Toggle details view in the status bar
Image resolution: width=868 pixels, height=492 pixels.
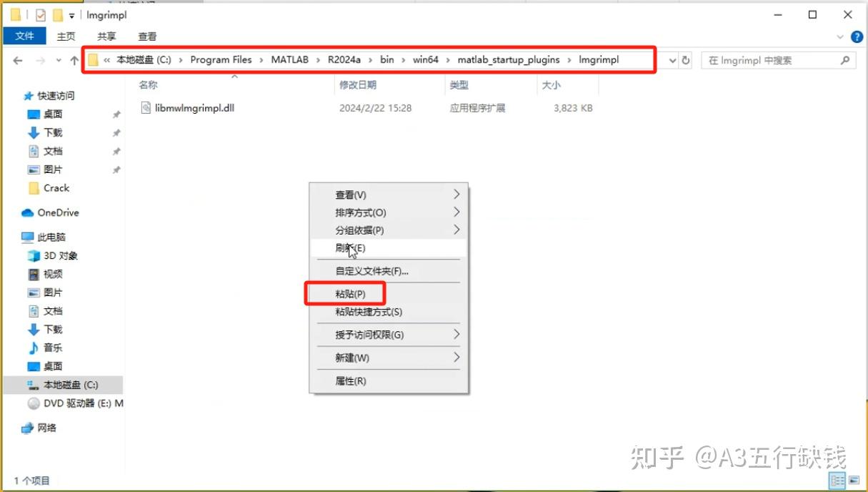pos(836,480)
